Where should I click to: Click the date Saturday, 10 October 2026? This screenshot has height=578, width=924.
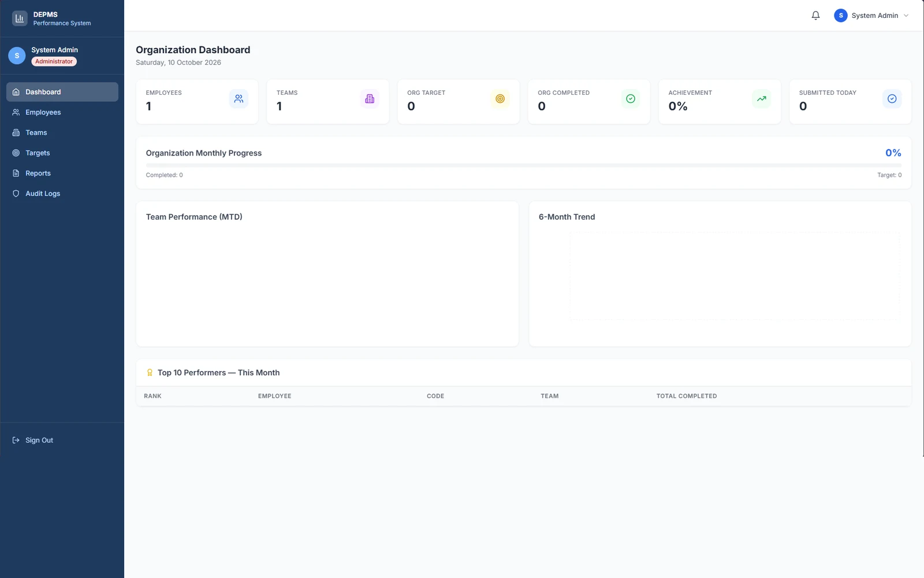point(178,62)
